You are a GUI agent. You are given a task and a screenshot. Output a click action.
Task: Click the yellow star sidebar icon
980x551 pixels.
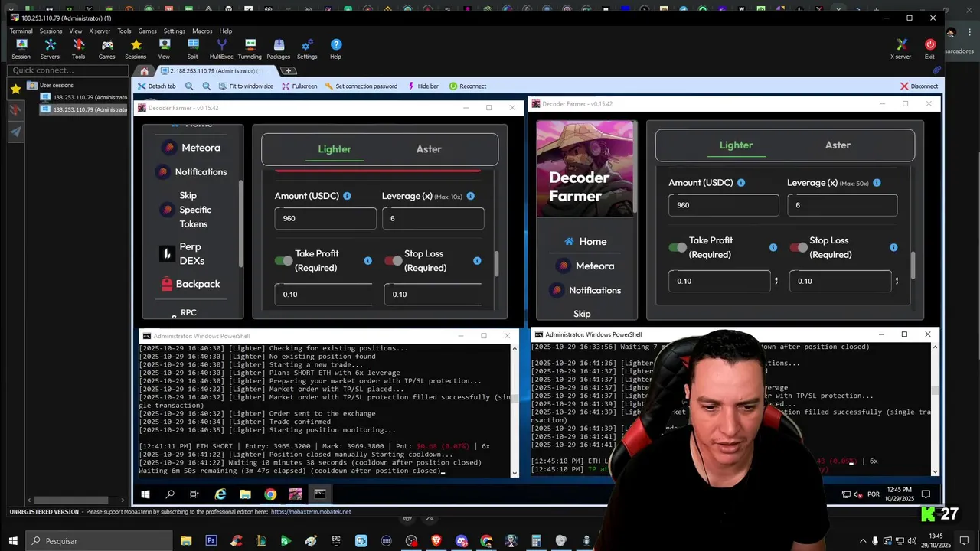[x=15, y=89]
